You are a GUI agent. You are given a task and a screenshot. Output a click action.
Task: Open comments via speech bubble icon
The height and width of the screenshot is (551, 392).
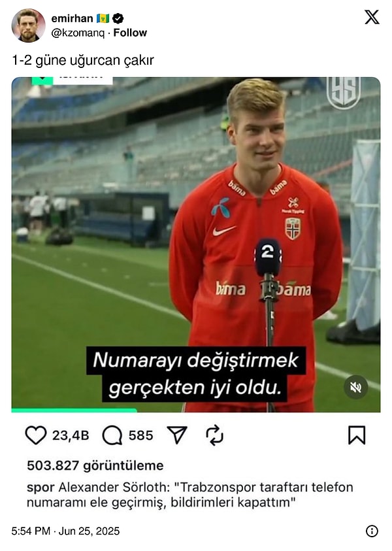112,435
